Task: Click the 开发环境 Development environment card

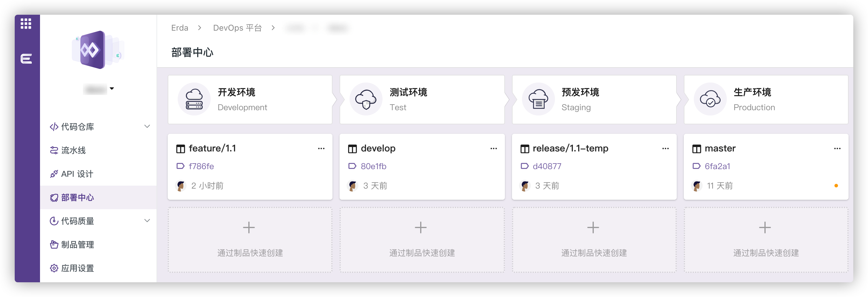Action: click(x=250, y=99)
